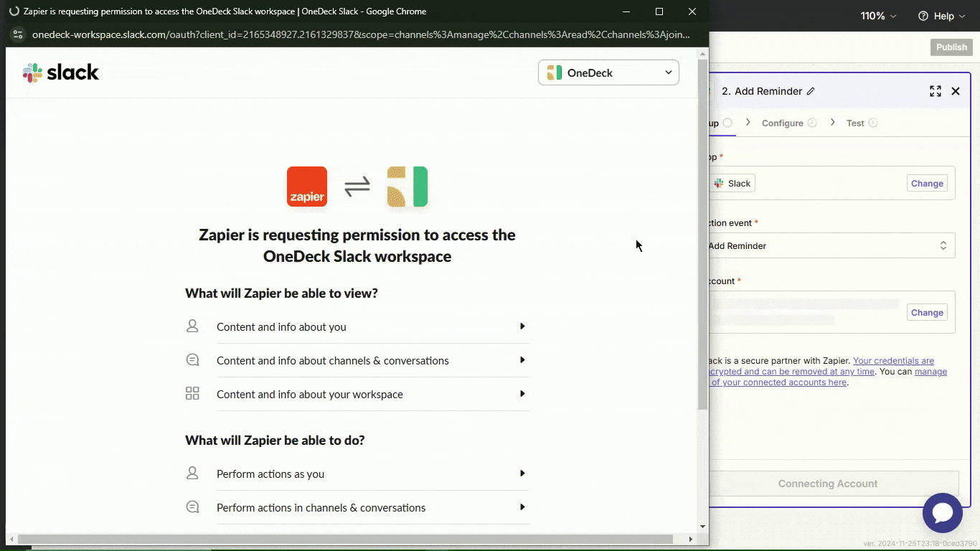Click the scroll-right arrow of horizontal scrollbar
Image resolution: width=980 pixels, height=551 pixels.
pyautogui.click(x=691, y=539)
